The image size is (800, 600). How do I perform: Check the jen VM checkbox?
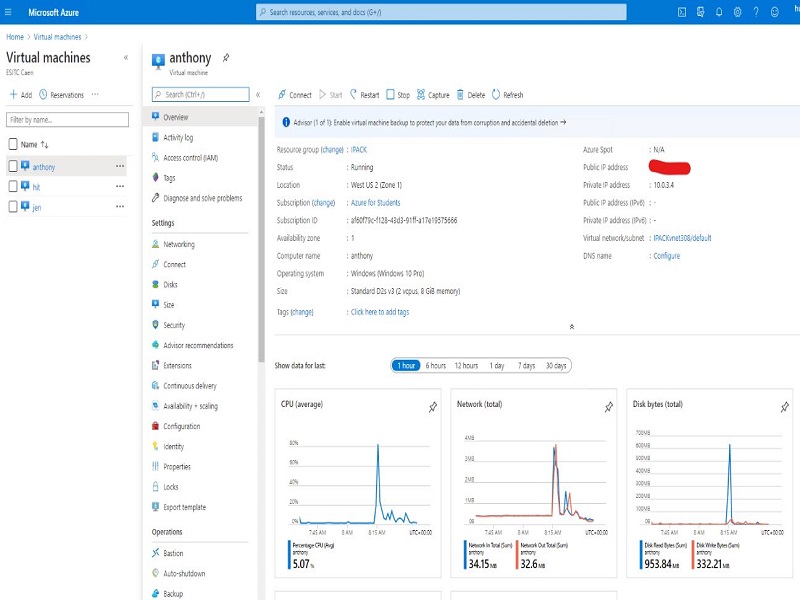(13, 207)
